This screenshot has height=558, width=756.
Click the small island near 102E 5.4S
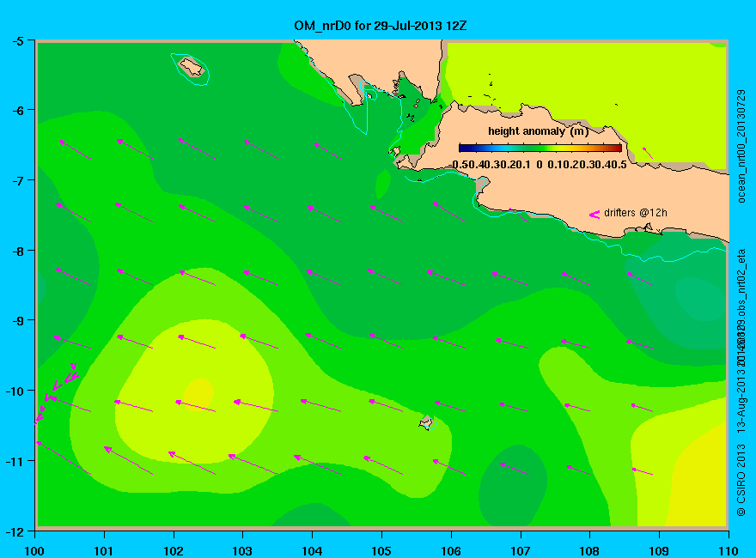tap(192, 66)
